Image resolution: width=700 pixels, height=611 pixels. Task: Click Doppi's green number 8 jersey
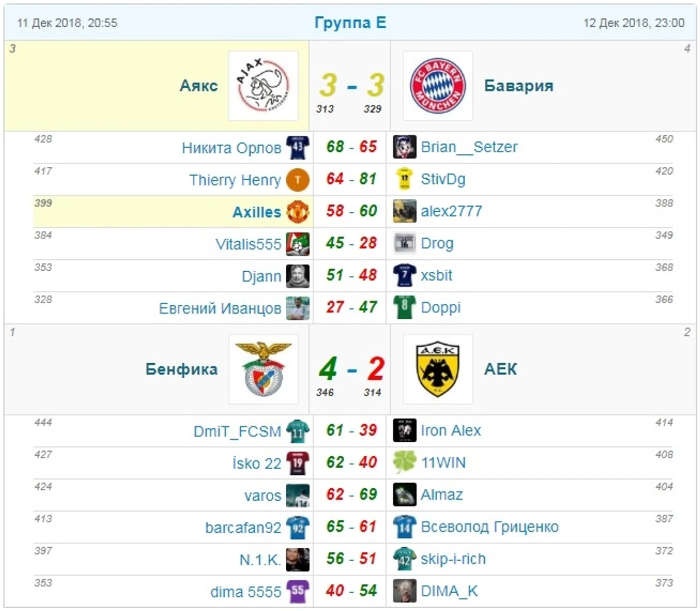(404, 307)
